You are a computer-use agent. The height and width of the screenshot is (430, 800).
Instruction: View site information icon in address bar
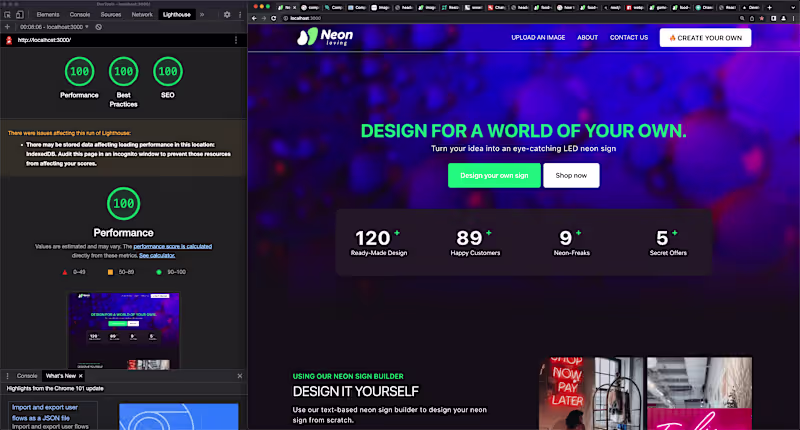[x=286, y=18]
